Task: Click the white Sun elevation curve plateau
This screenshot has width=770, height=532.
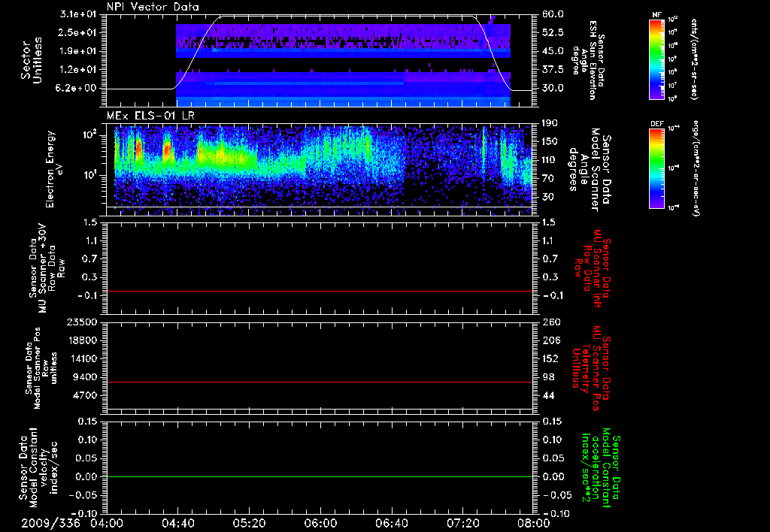Action: click(347, 17)
